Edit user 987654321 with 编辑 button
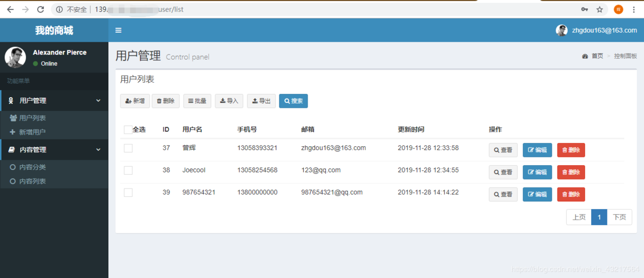 coord(537,195)
